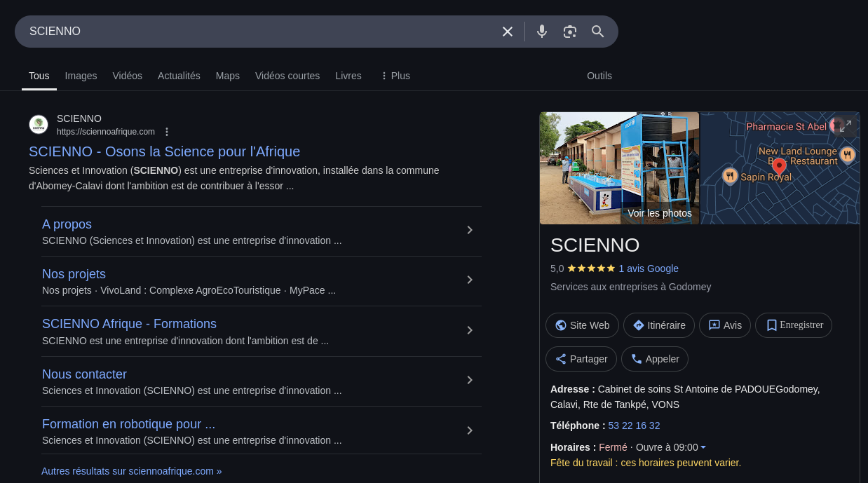The height and width of the screenshot is (483, 868).
Task: Click the red location pin on the map
Action: coord(779,167)
